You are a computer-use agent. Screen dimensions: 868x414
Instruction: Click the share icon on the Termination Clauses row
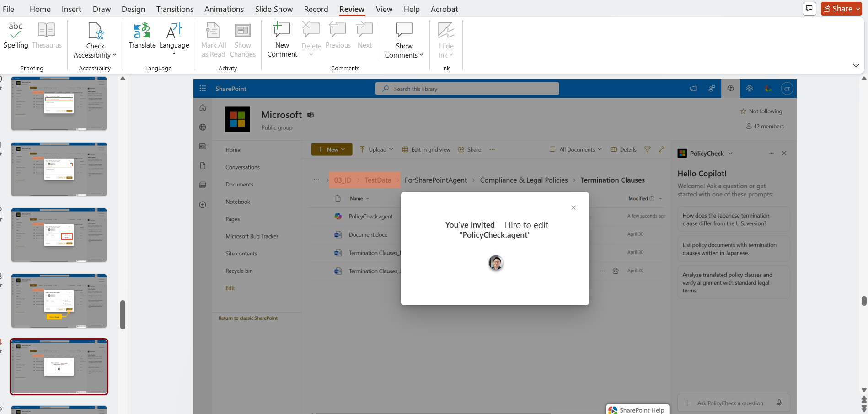[x=616, y=271]
